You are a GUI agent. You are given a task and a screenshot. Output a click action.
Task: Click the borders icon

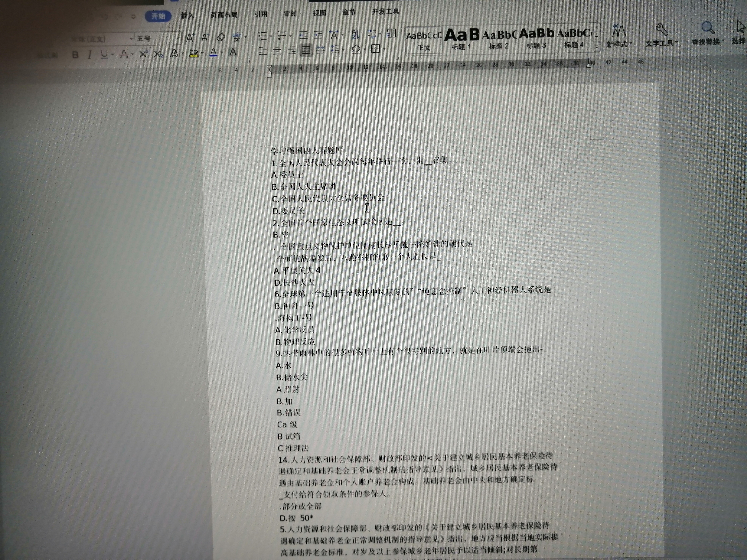pos(376,49)
